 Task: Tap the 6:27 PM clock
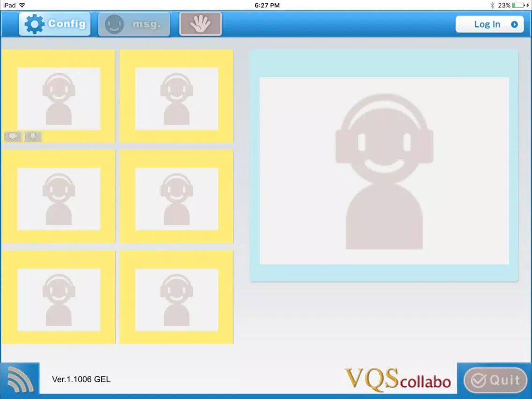tap(267, 5)
